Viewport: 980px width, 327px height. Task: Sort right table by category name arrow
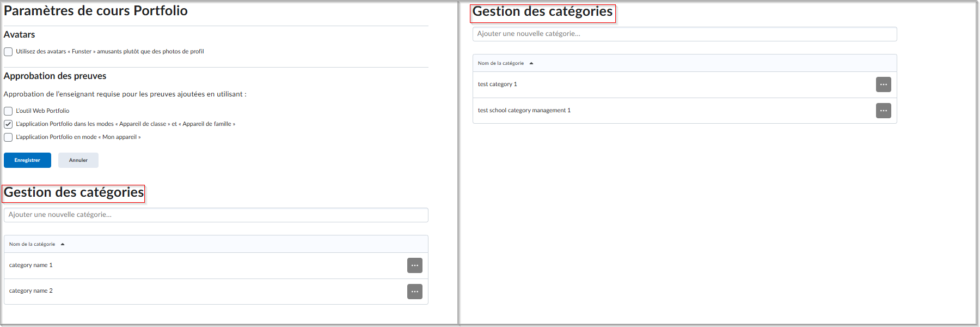point(531,63)
